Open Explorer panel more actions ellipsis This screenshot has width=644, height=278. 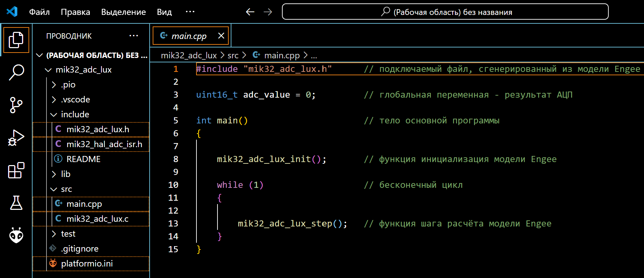[134, 36]
